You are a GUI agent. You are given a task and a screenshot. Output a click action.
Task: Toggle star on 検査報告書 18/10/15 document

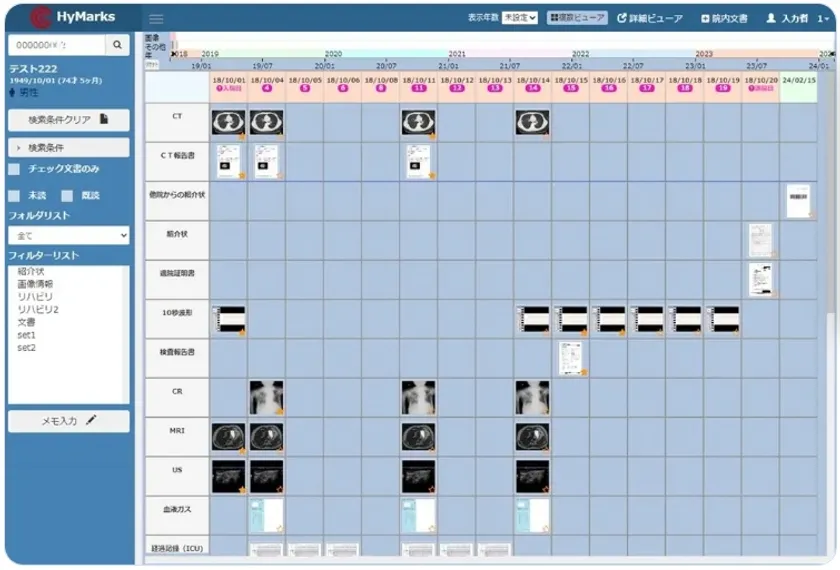pyautogui.click(x=584, y=372)
